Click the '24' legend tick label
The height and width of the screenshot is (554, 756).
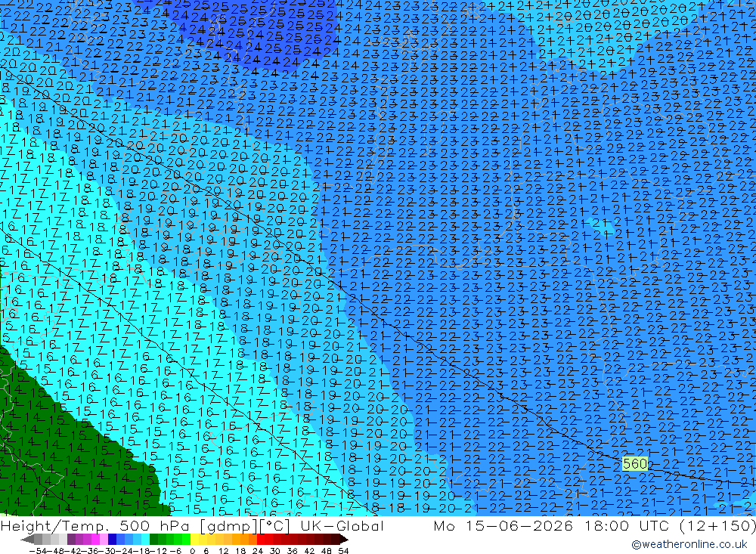click(x=258, y=551)
